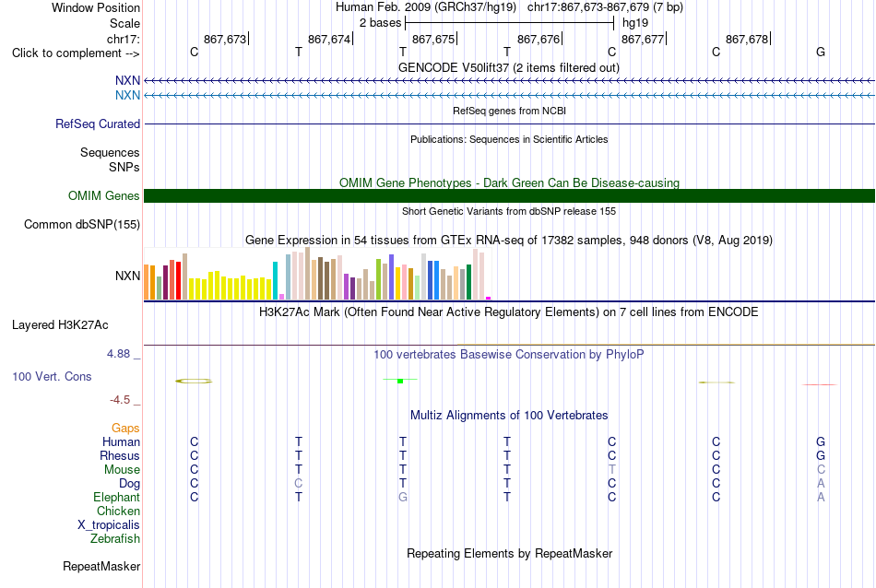Viewport: 876px width, 588px height.
Task: Click the Human alignment row label
Action: coord(121,441)
